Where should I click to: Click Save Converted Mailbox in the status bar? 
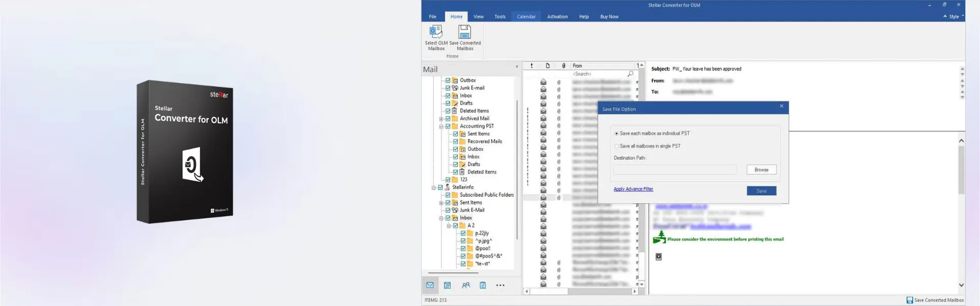click(935, 300)
